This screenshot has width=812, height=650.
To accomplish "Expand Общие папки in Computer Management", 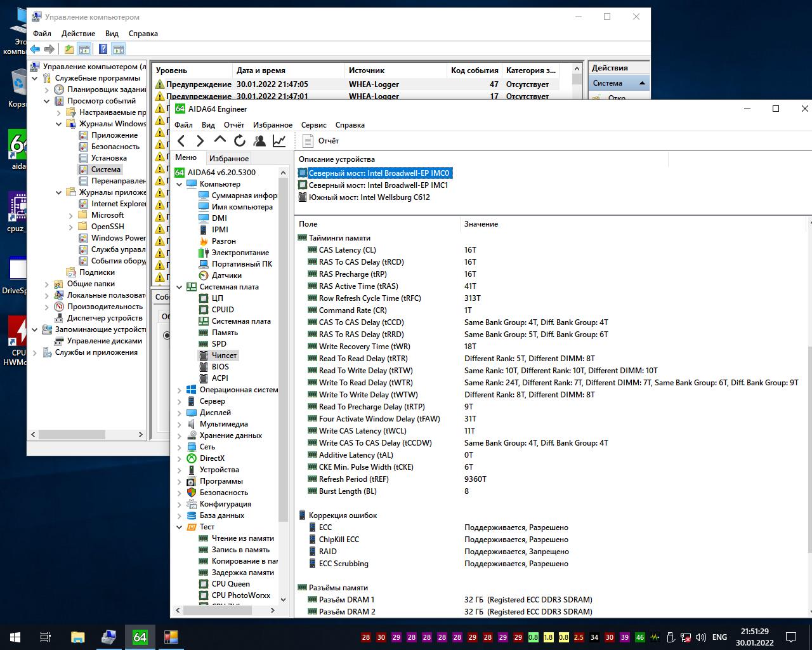I will coord(46,284).
